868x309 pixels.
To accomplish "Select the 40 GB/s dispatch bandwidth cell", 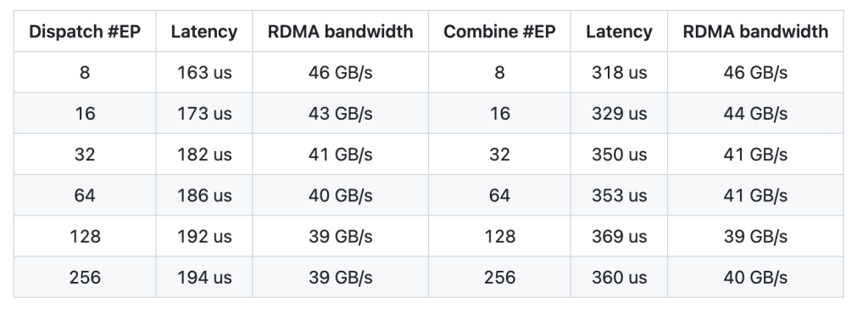I will [341, 195].
